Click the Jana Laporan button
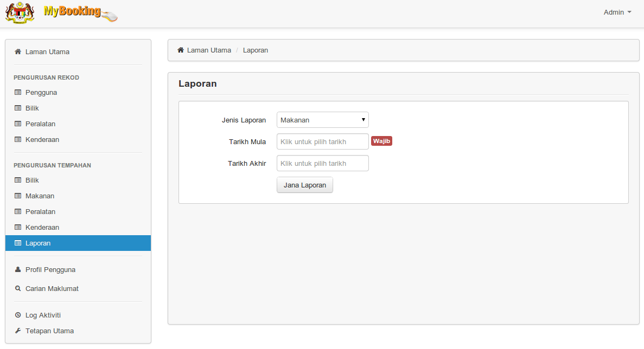This screenshot has width=644, height=349. (304, 185)
